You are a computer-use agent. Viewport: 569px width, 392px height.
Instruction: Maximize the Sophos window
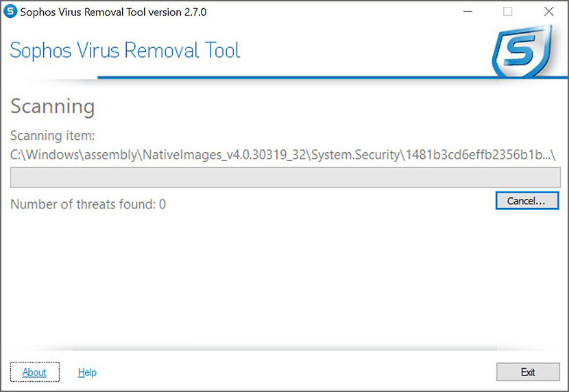(508, 12)
